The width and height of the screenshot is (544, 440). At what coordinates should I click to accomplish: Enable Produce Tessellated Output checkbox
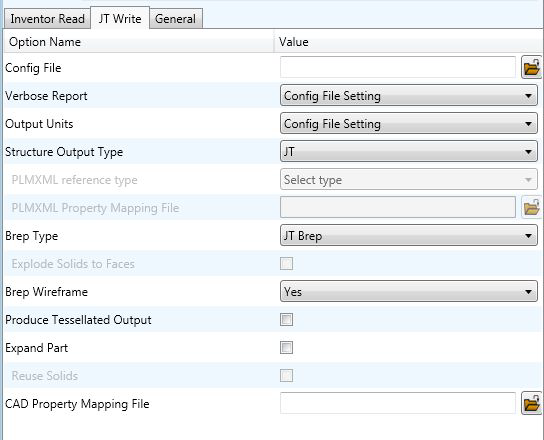pos(287,319)
